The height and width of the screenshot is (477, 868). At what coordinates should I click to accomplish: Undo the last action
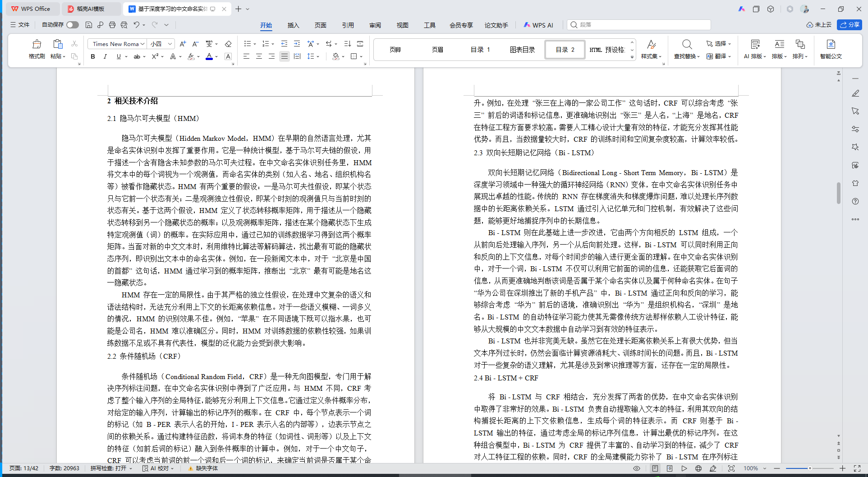click(136, 25)
